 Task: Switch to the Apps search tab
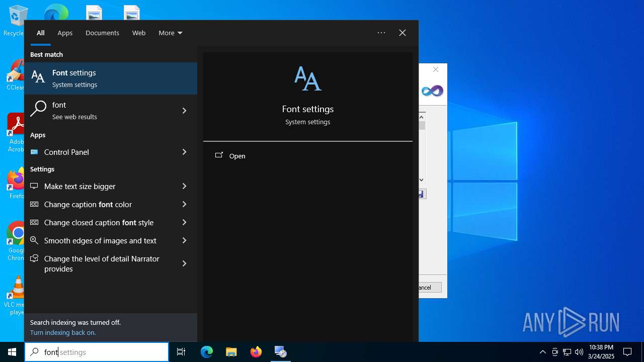point(65,33)
